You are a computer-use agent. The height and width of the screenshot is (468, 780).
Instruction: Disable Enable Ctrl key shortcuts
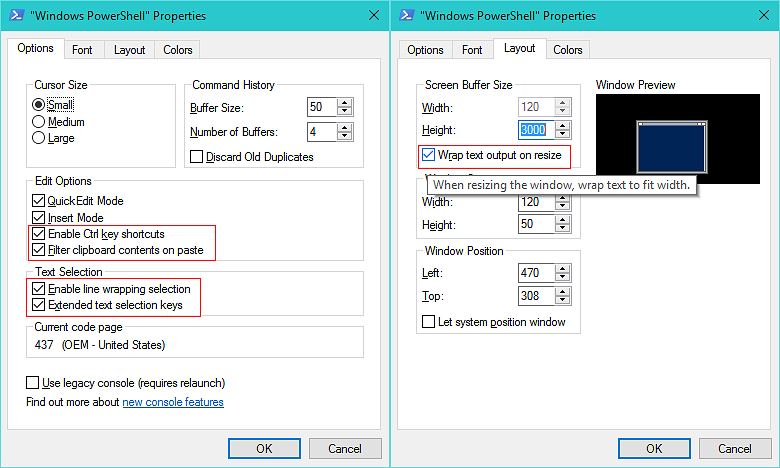(38, 234)
